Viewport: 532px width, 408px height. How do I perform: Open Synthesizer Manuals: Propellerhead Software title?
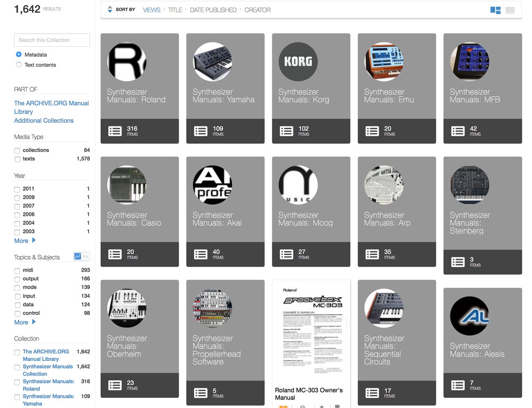pos(217,350)
